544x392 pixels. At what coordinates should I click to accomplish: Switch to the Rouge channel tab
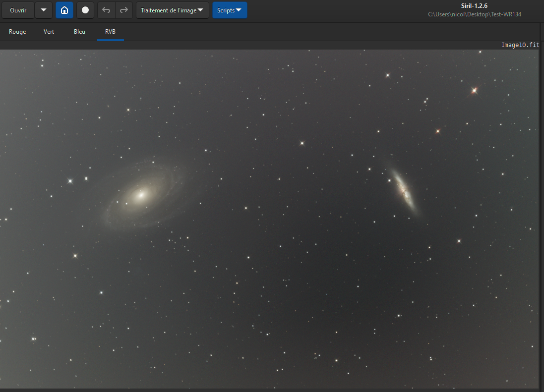(x=17, y=32)
